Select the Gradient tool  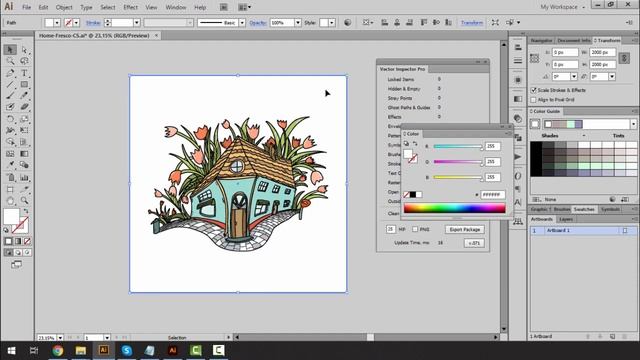pos(24,154)
